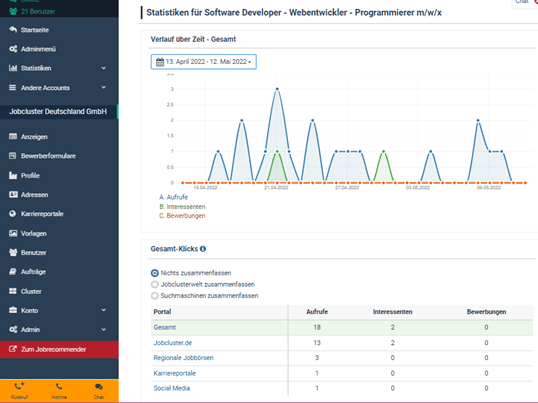Open Adminmenü in the sidebar
Image resolution: width=538 pixels, height=403 pixels.
pos(38,49)
